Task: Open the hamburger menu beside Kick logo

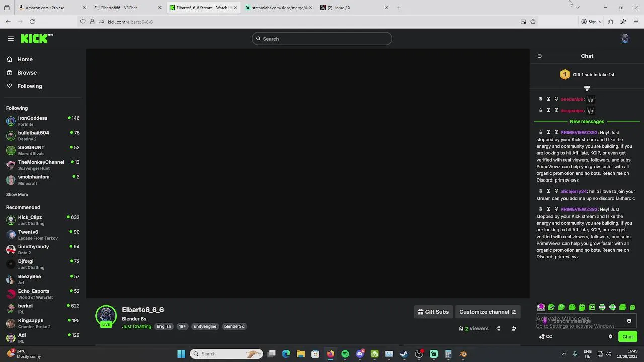Action: [x=11, y=38]
